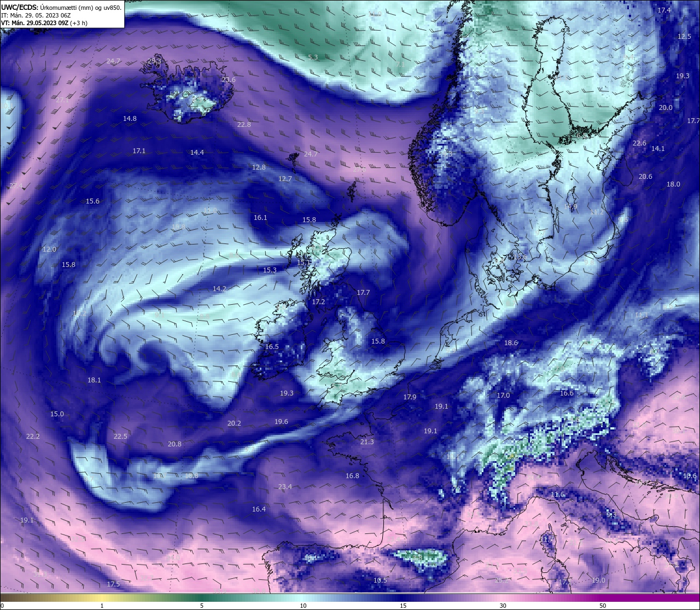Click the 14.8 value south of Iceland

(x=130, y=118)
